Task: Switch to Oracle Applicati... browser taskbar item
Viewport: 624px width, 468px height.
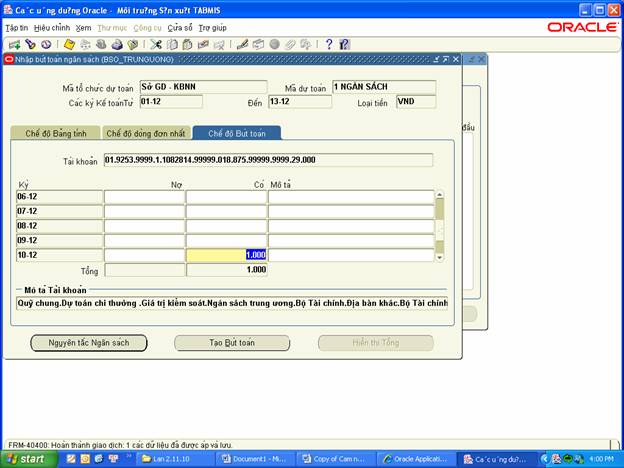Action: click(416, 459)
